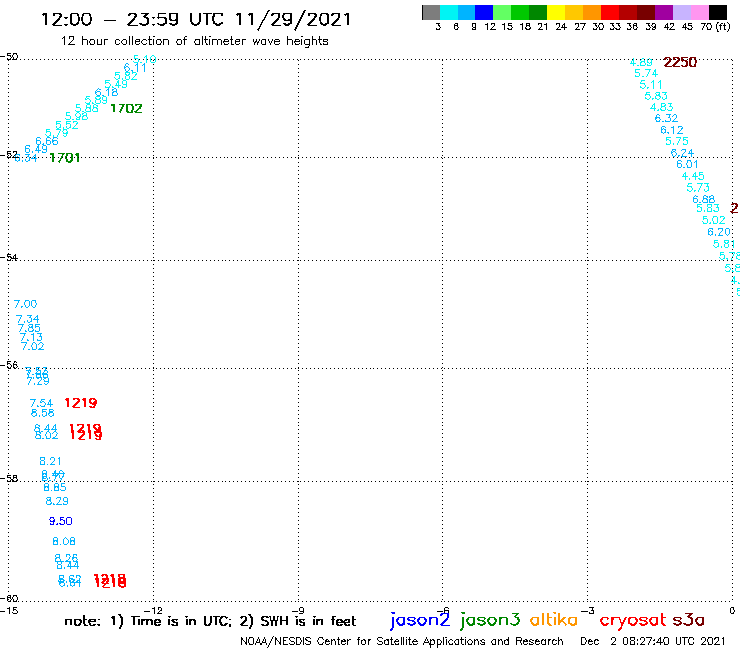Click the 6.01 wave height value
This screenshot has height=650, width=740.
[x=687, y=164]
